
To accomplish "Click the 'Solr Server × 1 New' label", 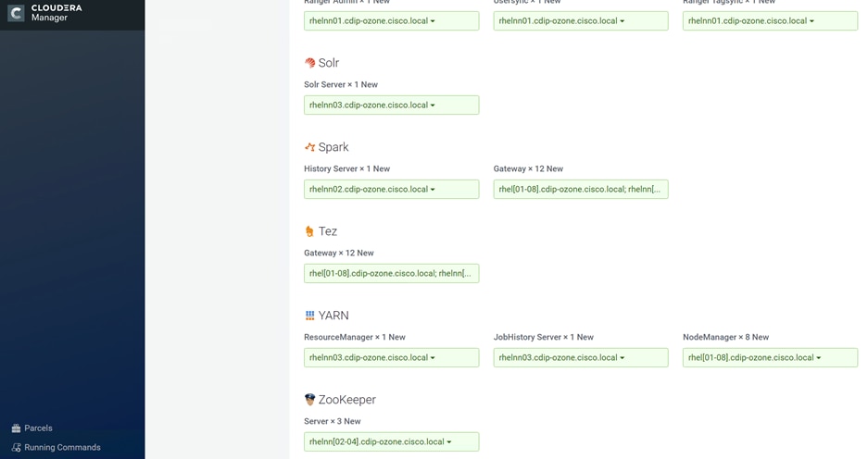I will click(x=341, y=84).
